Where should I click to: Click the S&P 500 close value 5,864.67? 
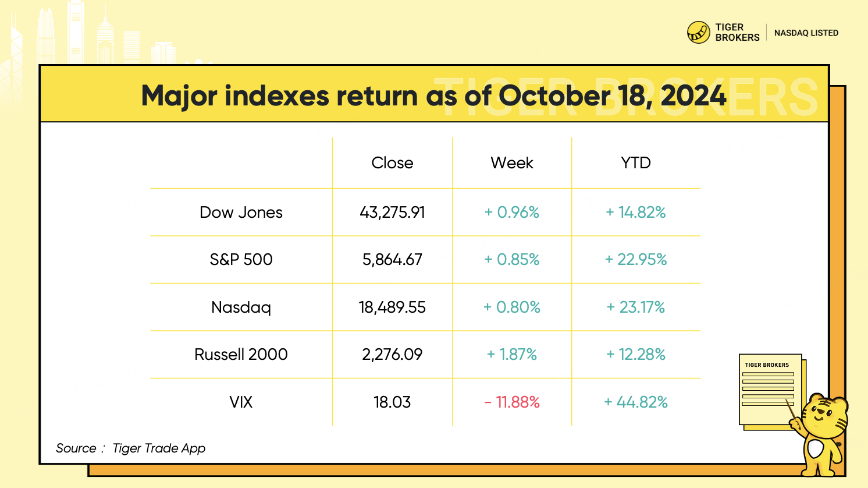coord(392,260)
